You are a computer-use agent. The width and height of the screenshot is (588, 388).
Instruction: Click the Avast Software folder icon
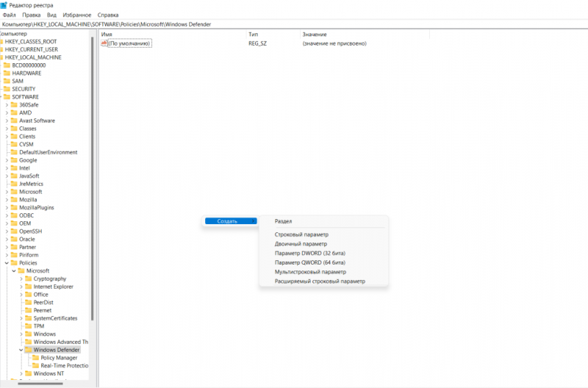14,121
